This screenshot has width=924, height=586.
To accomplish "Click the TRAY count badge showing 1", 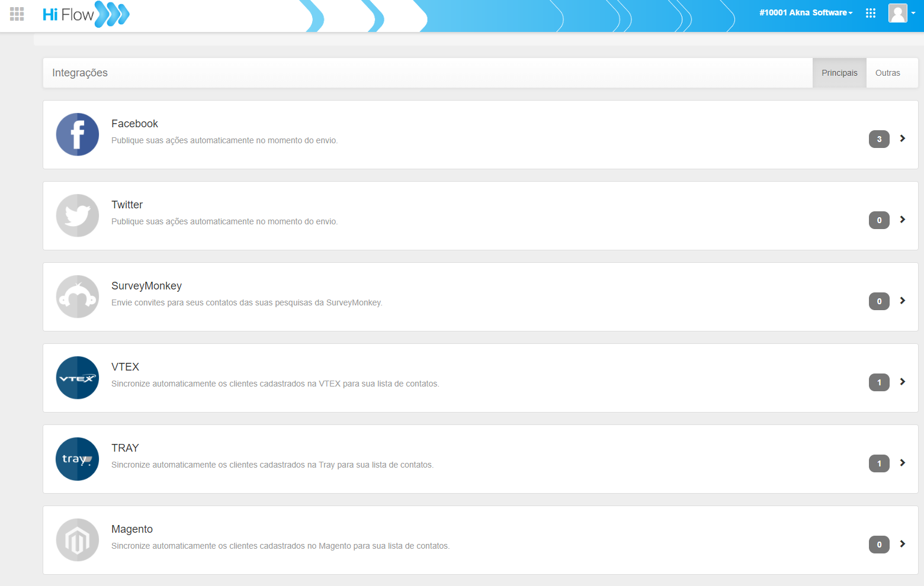I will click(x=879, y=463).
